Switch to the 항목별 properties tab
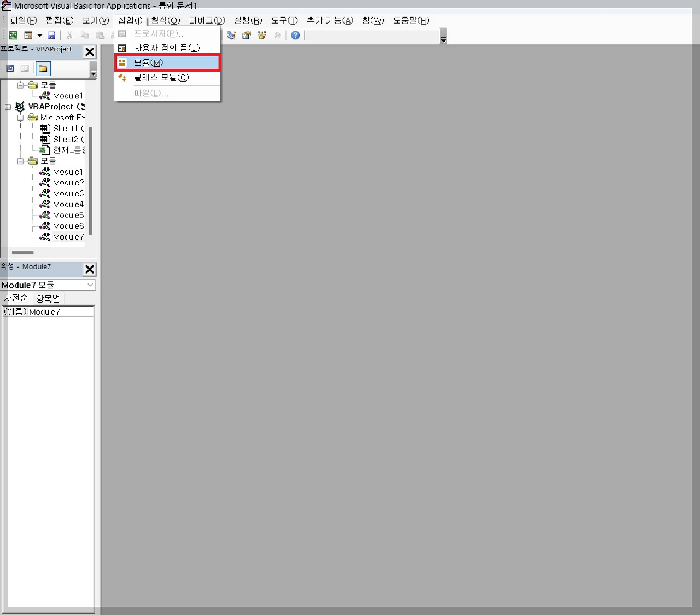 click(48, 299)
